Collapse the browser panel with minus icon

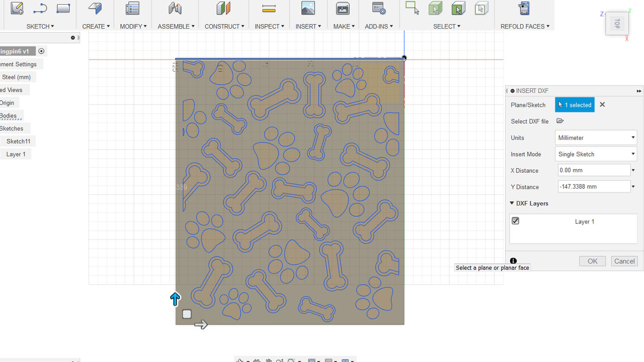[73, 37]
